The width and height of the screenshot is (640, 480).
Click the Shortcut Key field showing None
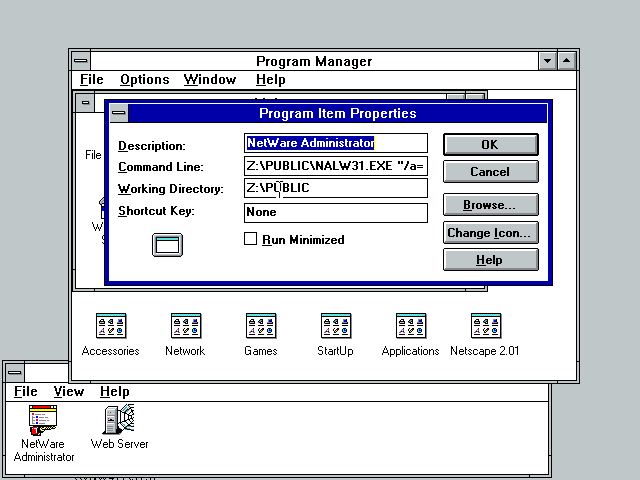coord(336,213)
